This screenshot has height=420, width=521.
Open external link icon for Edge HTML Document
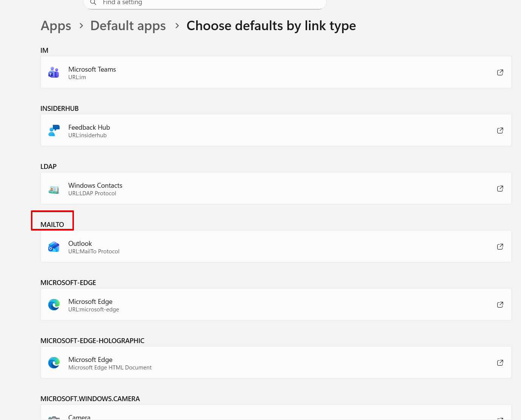coord(500,363)
